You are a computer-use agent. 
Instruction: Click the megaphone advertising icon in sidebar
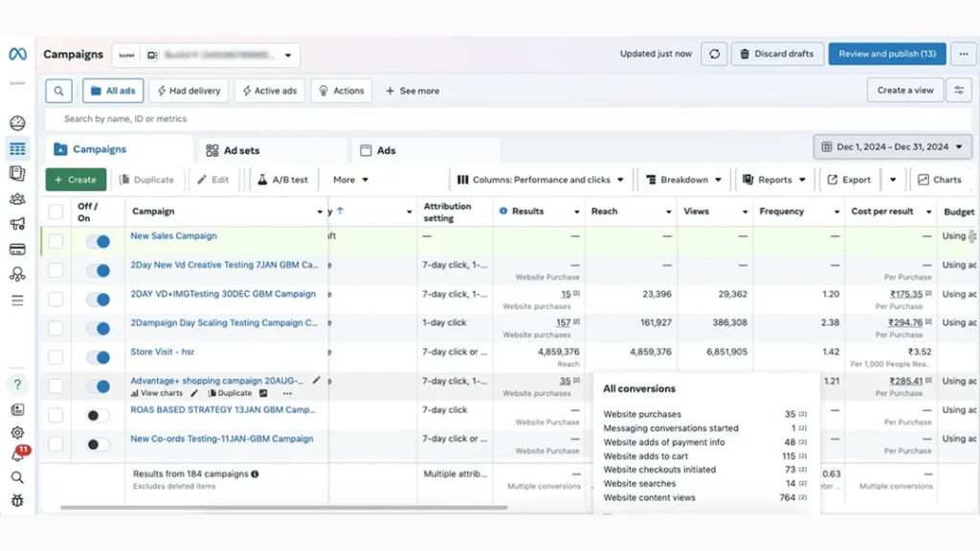click(x=17, y=224)
